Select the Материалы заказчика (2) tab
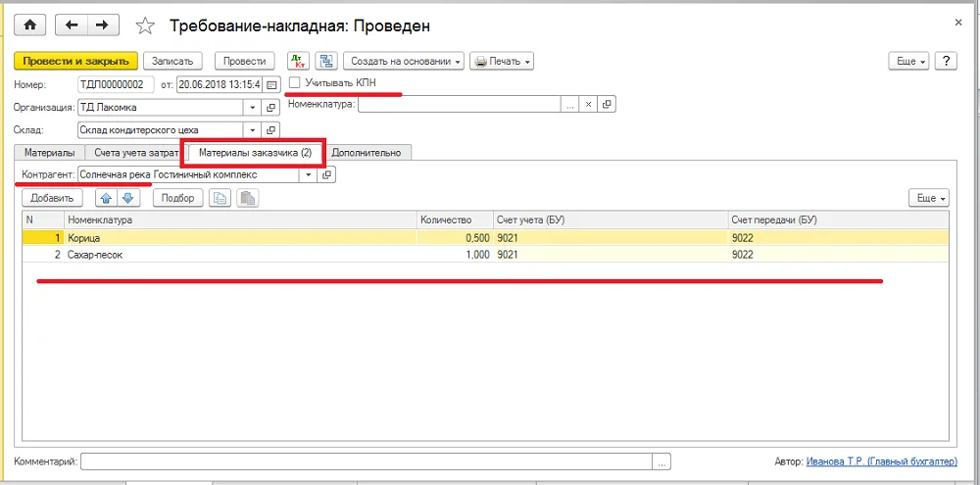This screenshot has width=980, height=485. click(x=255, y=153)
